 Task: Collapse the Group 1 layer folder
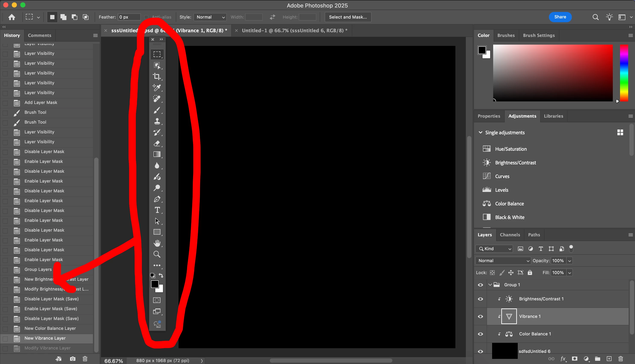(490, 285)
